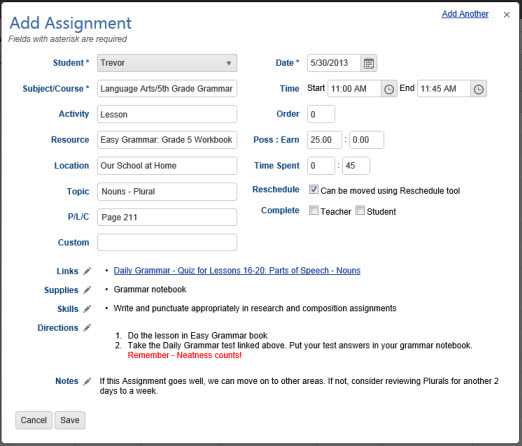Screen dimensions: 522x446
Task: Click the Time Spent hours field
Action: (321, 166)
